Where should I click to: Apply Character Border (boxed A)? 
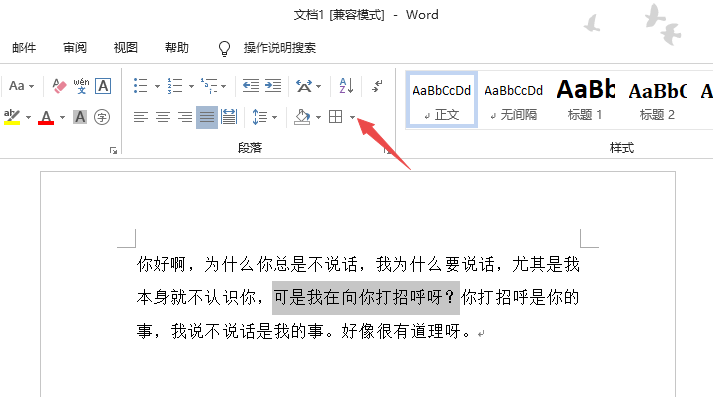coord(103,86)
